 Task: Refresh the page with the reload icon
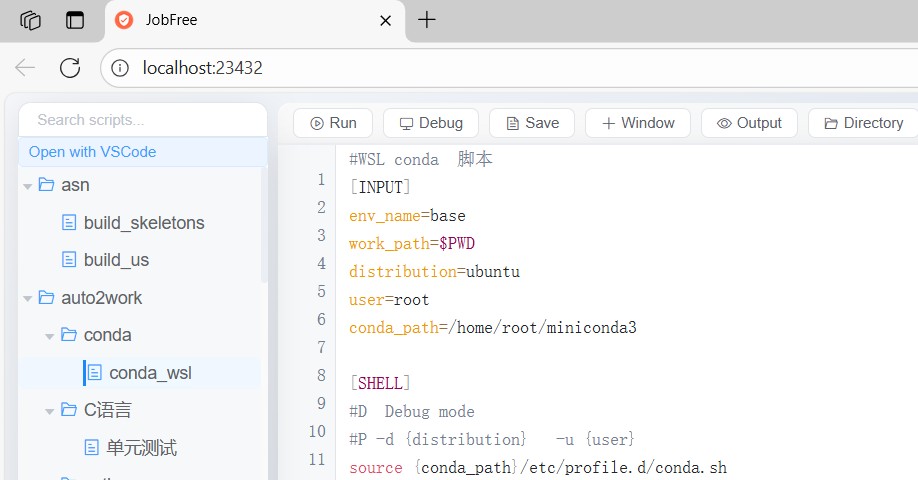pos(70,68)
